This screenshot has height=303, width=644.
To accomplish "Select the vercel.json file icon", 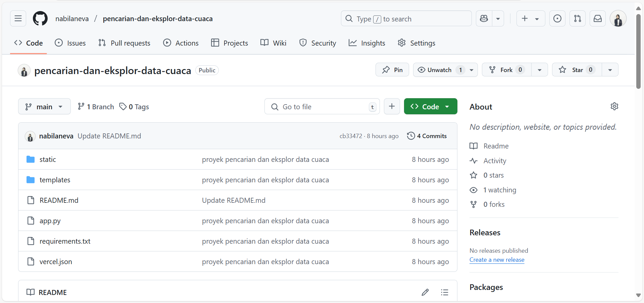I will pyautogui.click(x=31, y=261).
